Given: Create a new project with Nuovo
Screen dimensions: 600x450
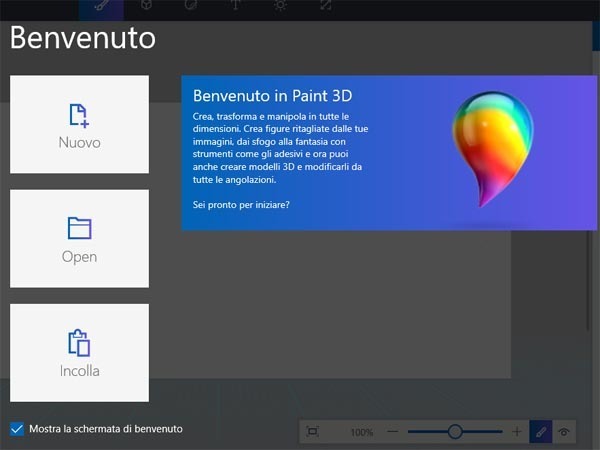Looking at the screenshot, I should coord(80,124).
